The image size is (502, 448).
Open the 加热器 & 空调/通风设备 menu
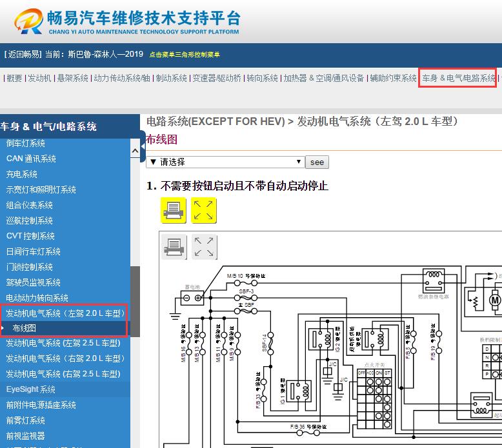coord(324,78)
